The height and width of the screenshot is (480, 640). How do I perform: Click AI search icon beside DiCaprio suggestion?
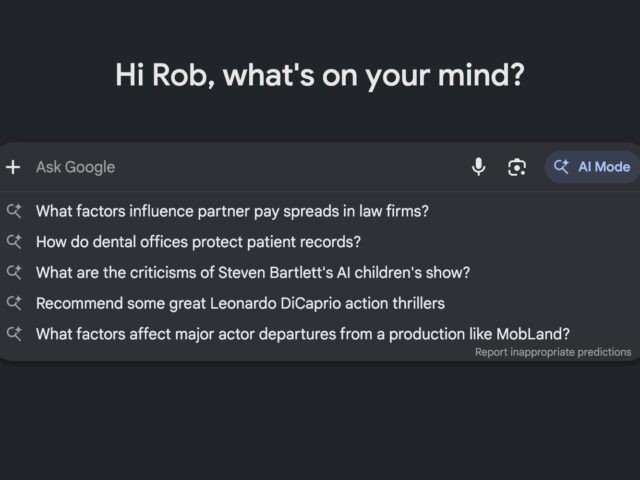pyautogui.click(x=14, y=303)
